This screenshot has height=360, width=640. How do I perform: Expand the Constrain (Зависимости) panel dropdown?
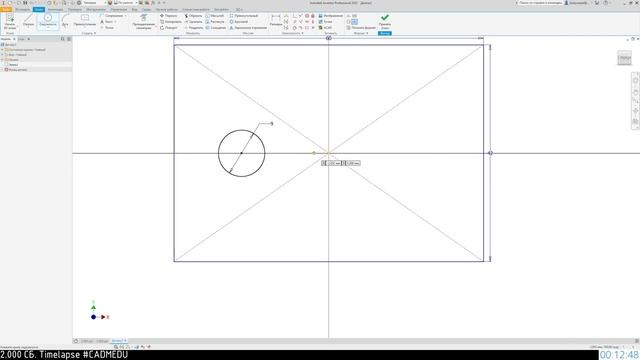[x=292, y=33]
